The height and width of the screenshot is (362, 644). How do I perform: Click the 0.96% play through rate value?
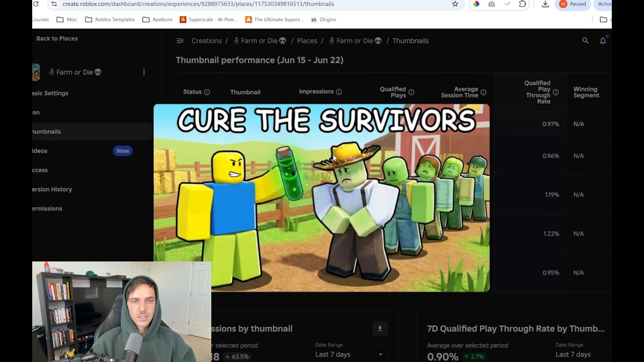(x=551, y=156)
